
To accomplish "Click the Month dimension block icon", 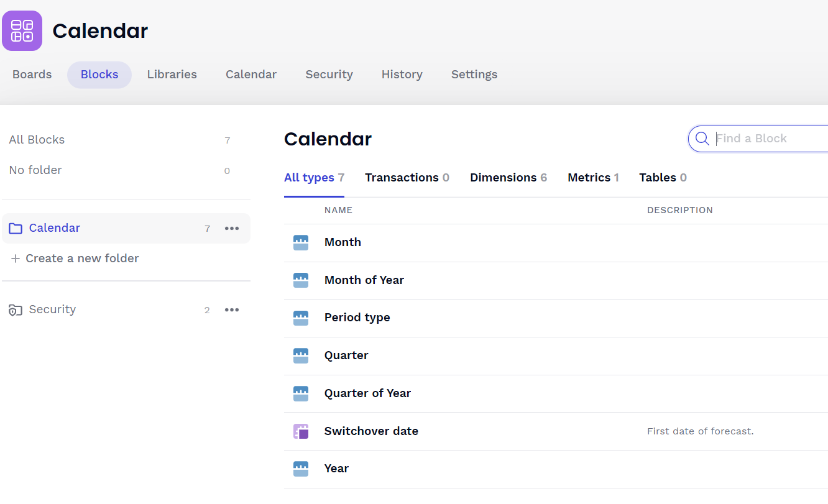I will click(x=301, y=242).
